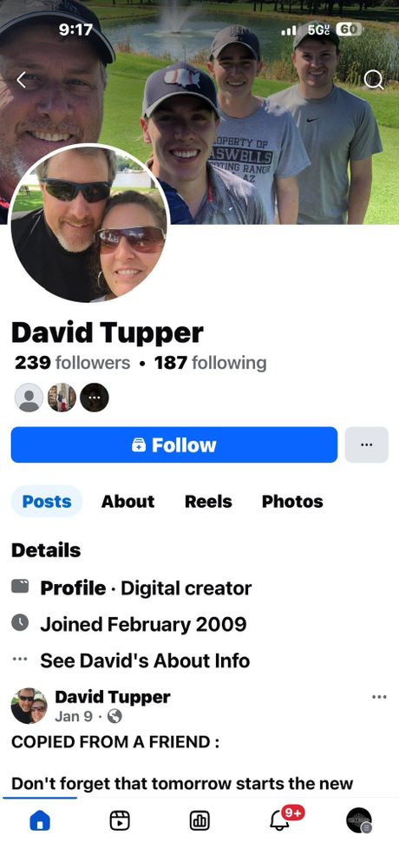The image size is (399, 868).
Task: Switch to the About tab
Action: [x=128, y=502]
